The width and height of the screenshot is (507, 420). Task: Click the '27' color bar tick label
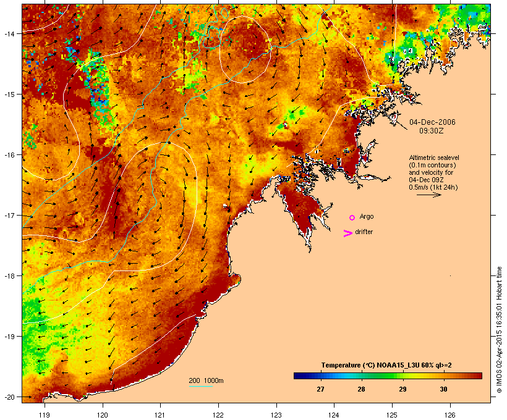[320, 389]
